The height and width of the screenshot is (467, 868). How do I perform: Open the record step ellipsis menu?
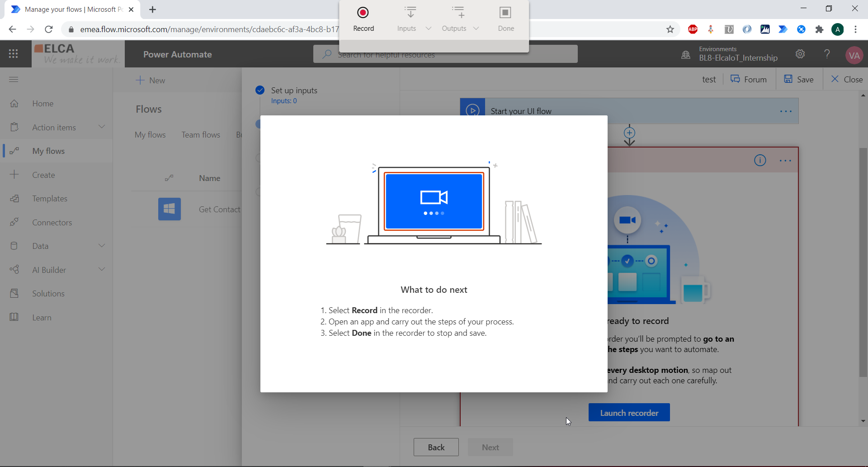coord(785,161)
